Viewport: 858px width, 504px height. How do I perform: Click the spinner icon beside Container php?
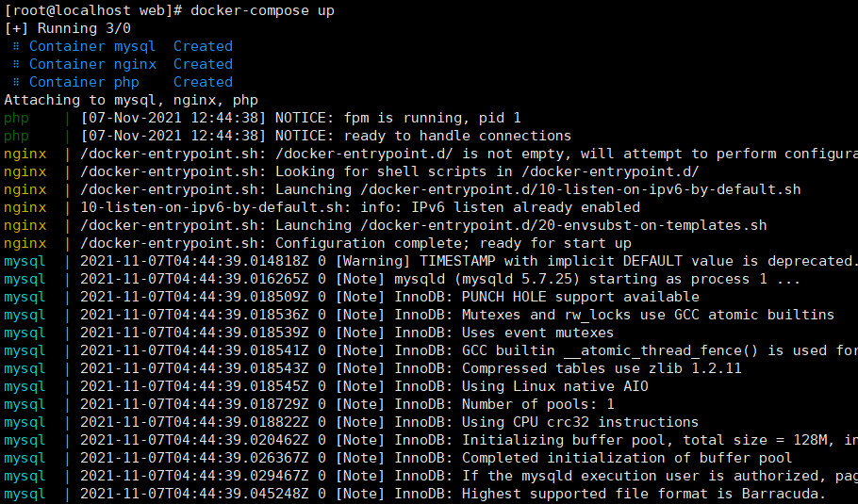point(16,83)
